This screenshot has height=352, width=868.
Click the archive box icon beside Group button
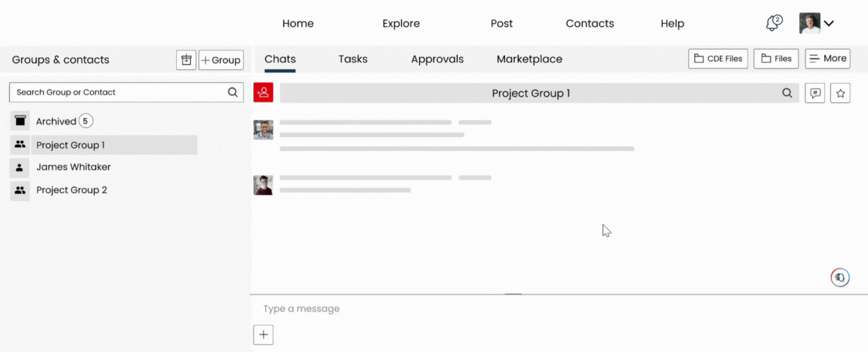[x=186, y=60]
